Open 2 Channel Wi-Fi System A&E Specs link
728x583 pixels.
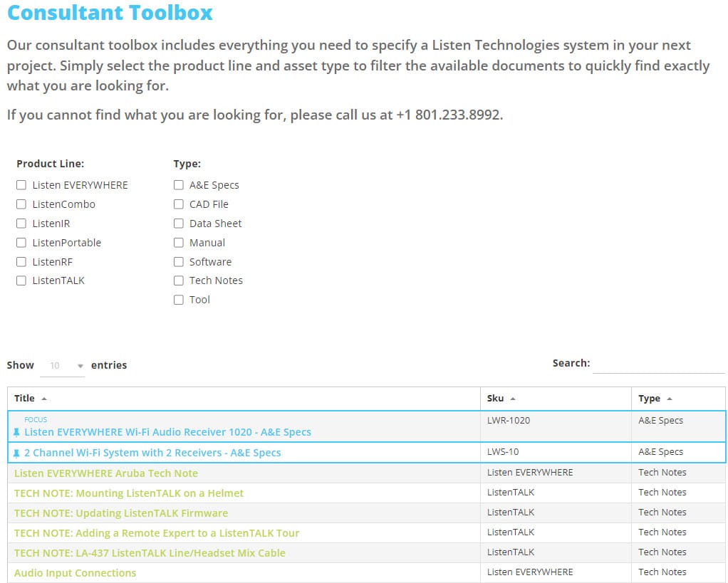[152, 453]
